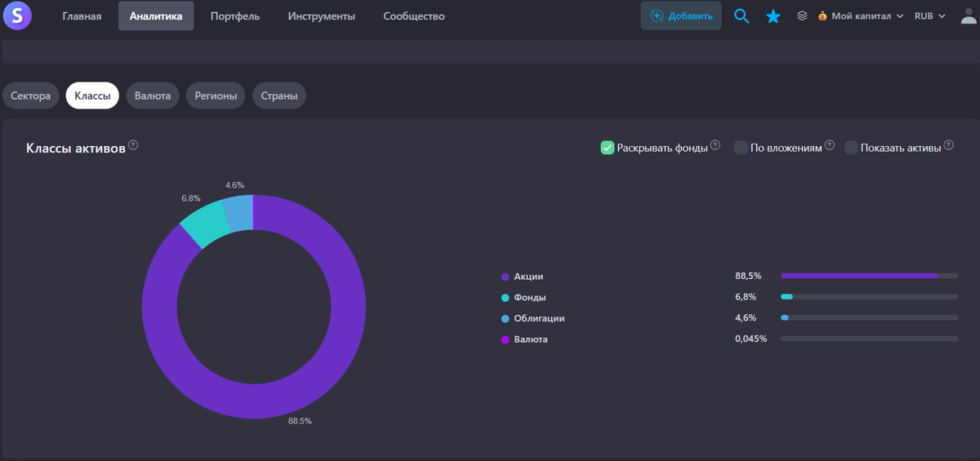Click the Добавить button

click(681, 16)
